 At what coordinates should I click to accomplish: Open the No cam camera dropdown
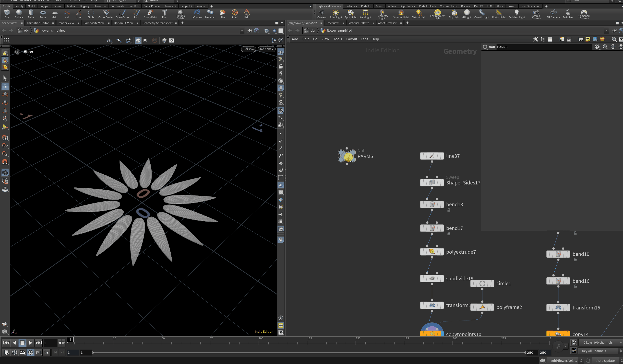coord(266,49)
